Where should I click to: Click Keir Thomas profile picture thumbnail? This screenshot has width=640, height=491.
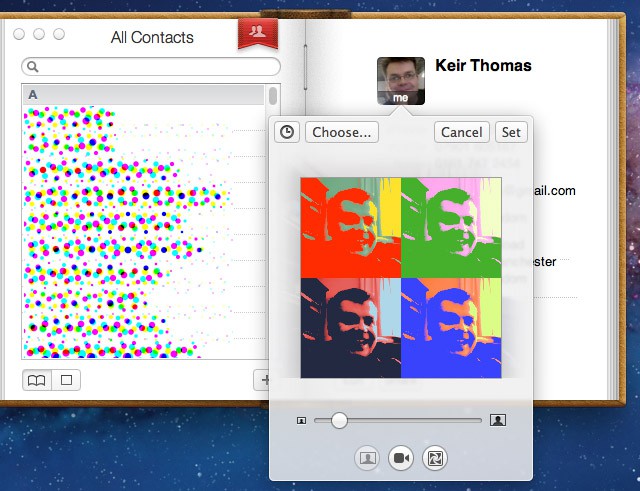pos(401,80)
